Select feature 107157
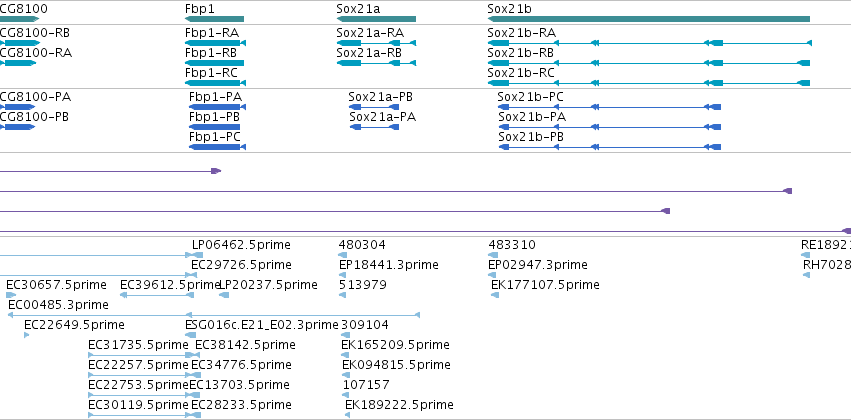This screenshot has width=851, height=420. (346, 395)
